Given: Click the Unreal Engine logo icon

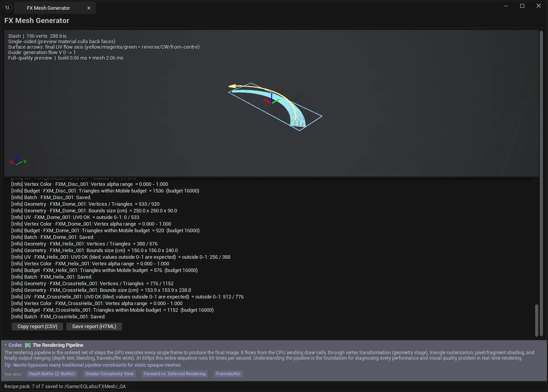Looking at the screenshot, I should 7,7.
